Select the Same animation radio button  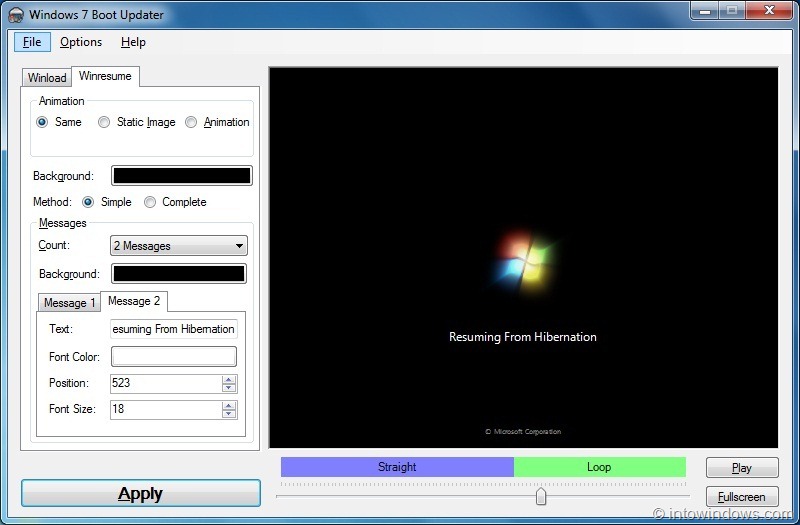point(42,122)
